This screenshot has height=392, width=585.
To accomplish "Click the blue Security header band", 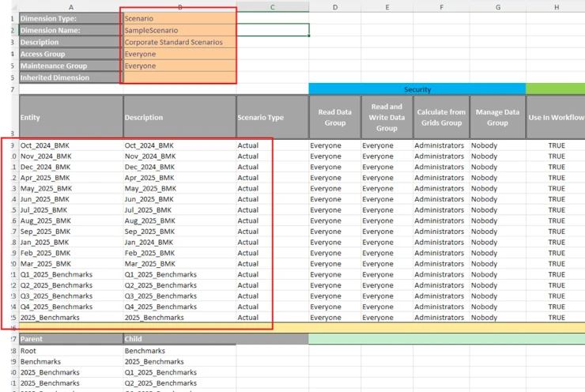I will click(417, 89).
